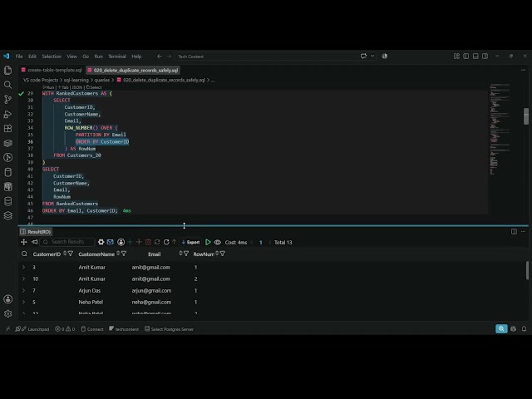Run the query with the green play icon

tap(208, 242)
